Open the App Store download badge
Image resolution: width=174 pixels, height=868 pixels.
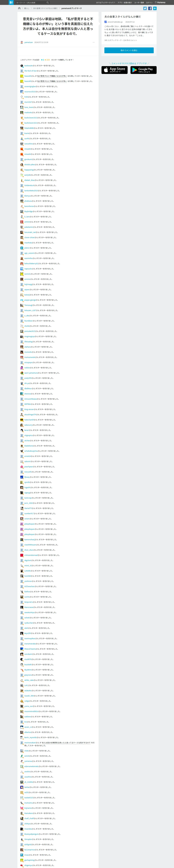point(115,70)
